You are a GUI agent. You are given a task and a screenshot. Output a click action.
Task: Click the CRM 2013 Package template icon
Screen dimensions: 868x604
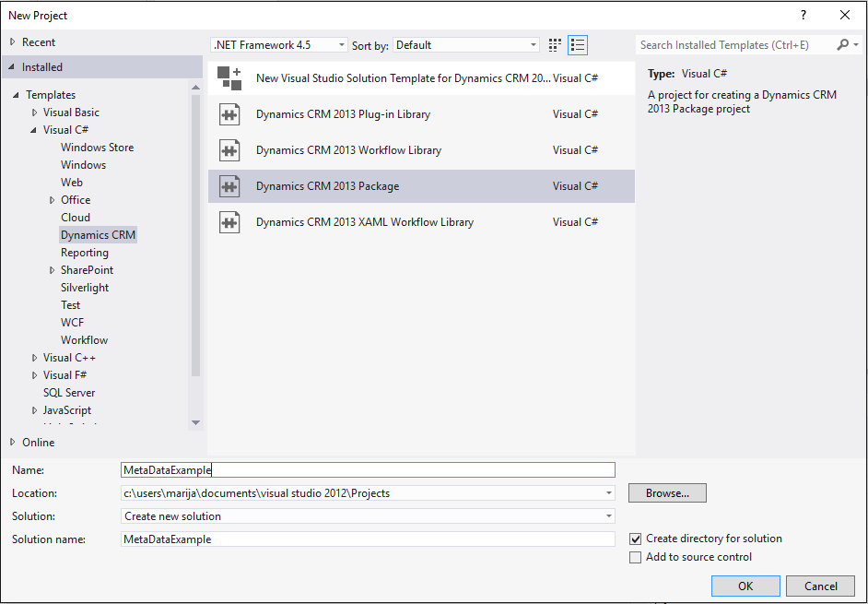229,186
